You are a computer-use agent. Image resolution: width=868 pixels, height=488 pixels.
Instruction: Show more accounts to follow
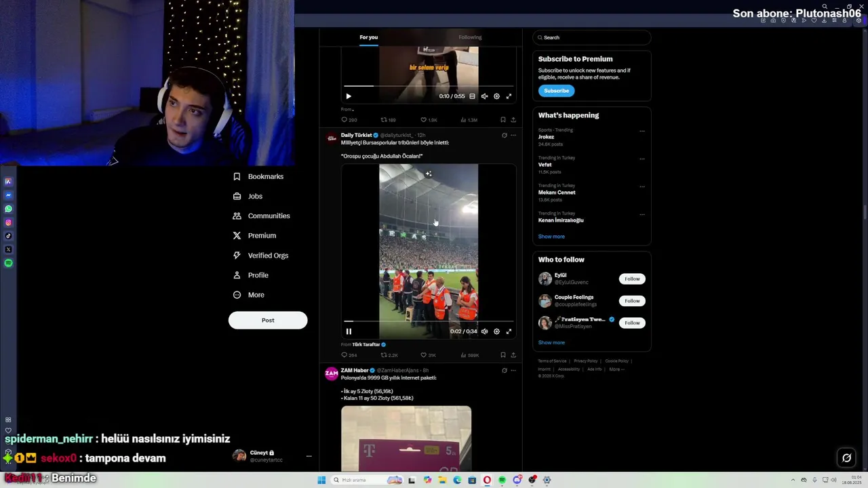point(551,342)
